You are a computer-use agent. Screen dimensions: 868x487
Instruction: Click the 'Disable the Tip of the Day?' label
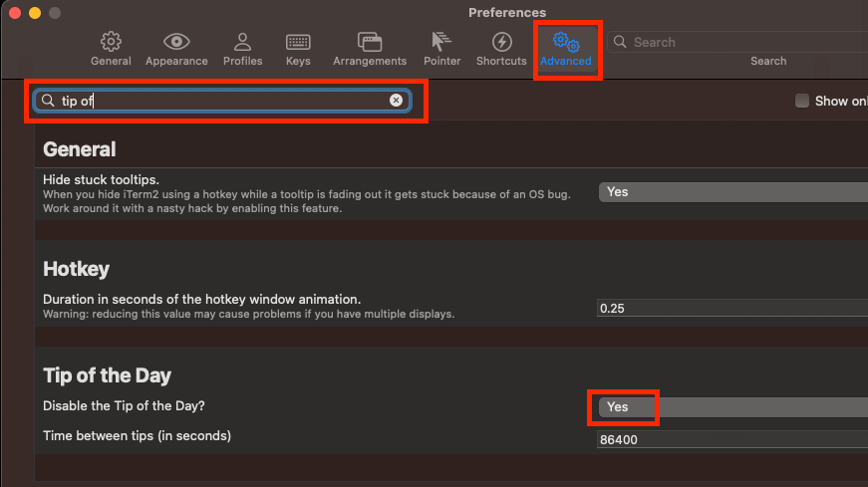[x=124, y=405]
